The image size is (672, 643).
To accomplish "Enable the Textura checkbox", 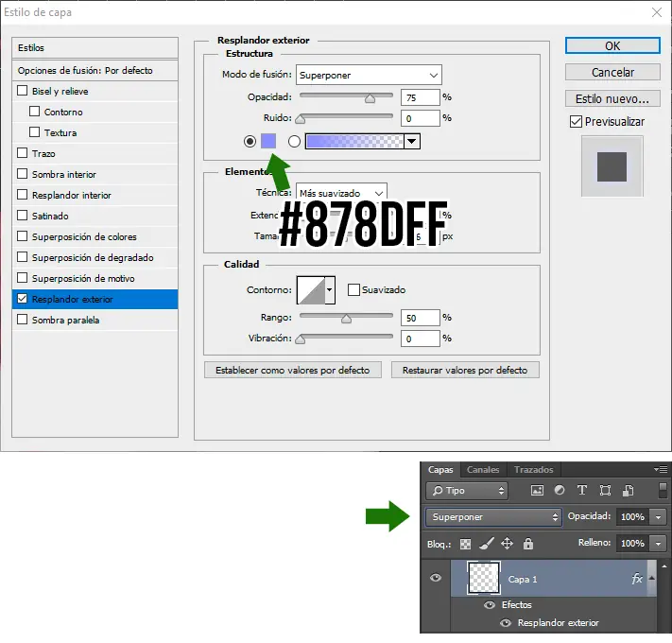I will (34, 131).
